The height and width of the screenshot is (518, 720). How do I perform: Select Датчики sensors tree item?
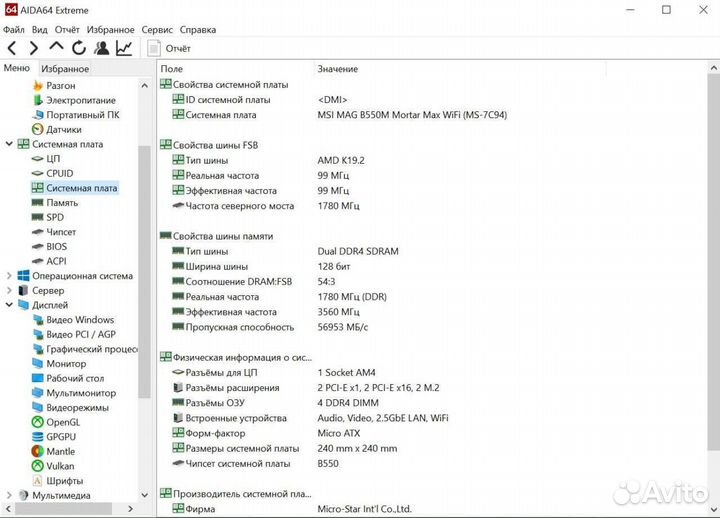click(63, 130)
